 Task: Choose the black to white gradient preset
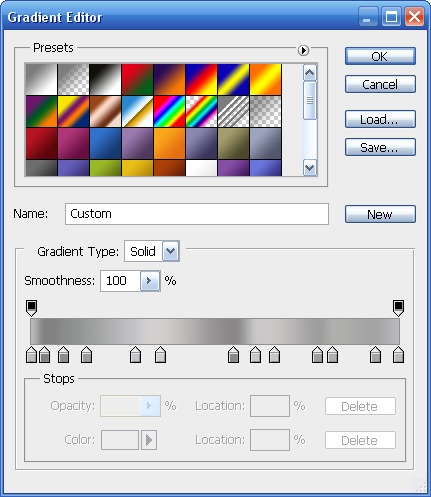click(x=105, y=79)
